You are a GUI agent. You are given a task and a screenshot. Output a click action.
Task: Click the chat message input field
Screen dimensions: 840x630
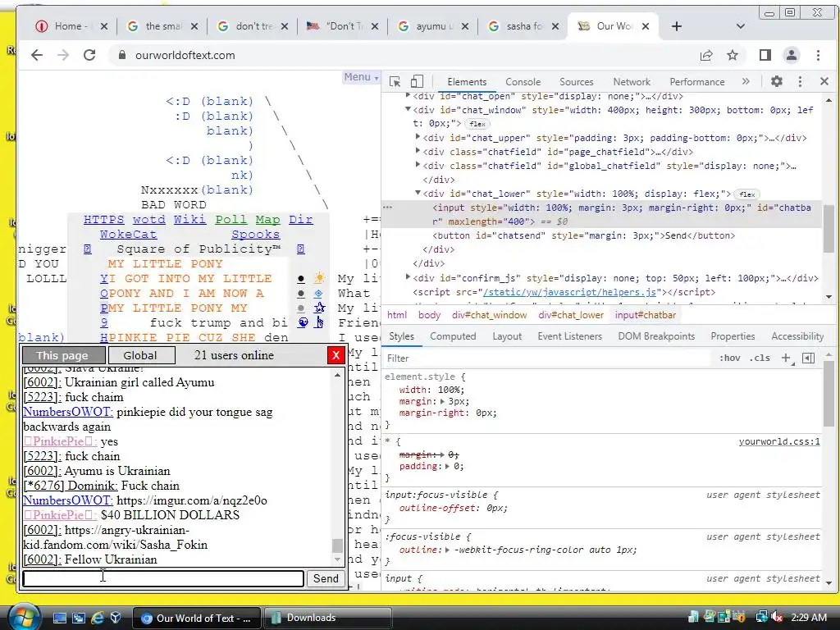click(x=163, y=578)
